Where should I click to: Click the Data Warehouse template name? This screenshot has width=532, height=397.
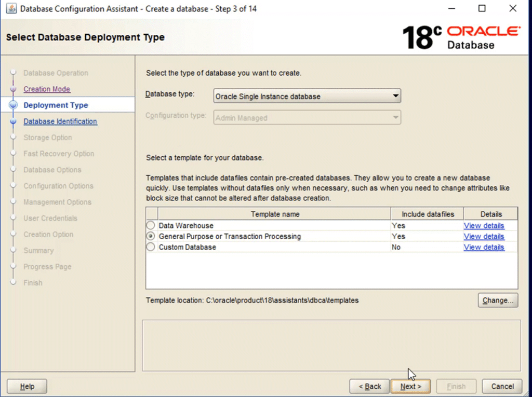tap(186, 225)
